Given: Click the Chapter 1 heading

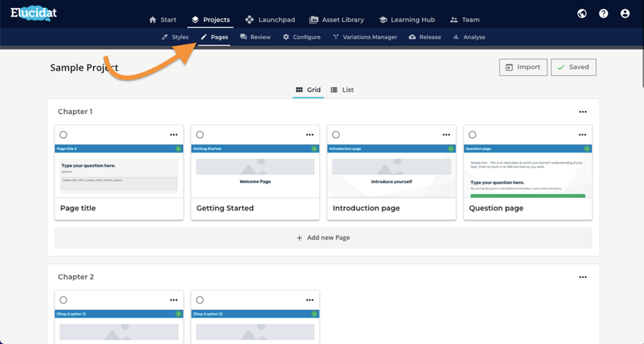Looking at the screenshot, I should [75, 112].
